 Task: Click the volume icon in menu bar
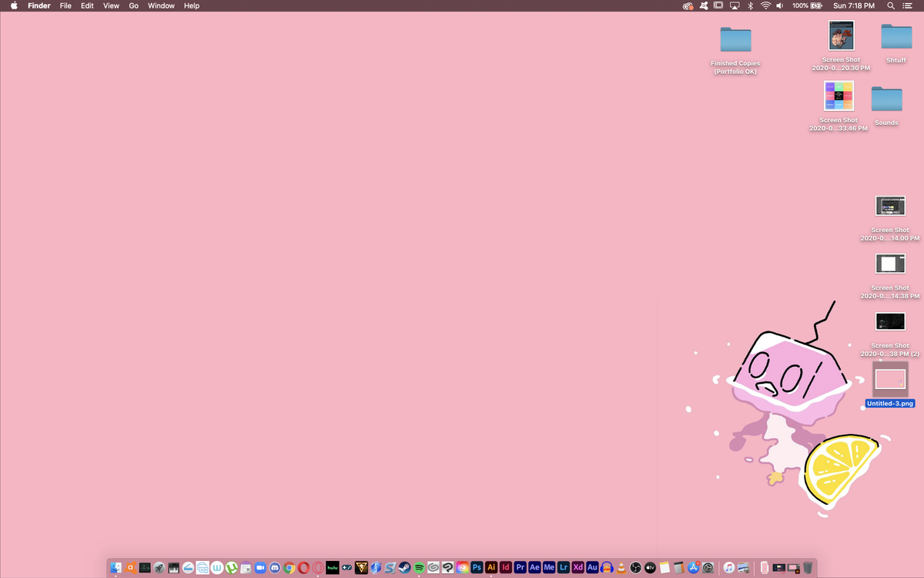[779, 5]
